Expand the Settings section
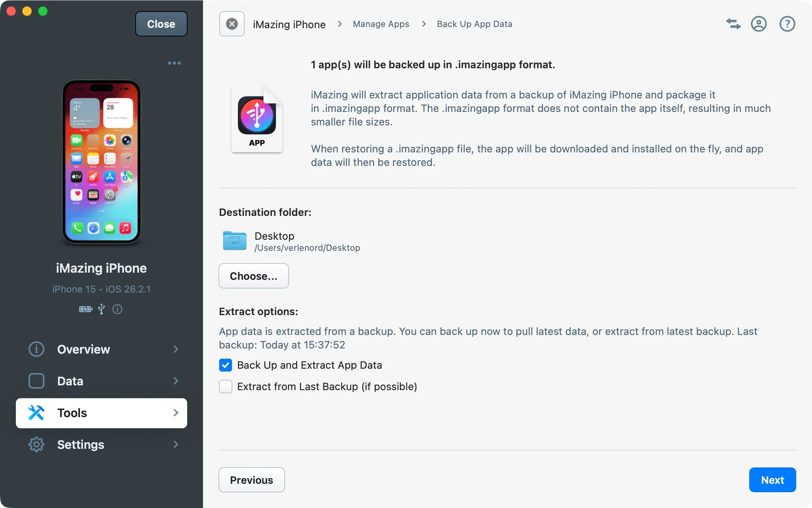The image size is (812, 508). click(x=176, y=444)
